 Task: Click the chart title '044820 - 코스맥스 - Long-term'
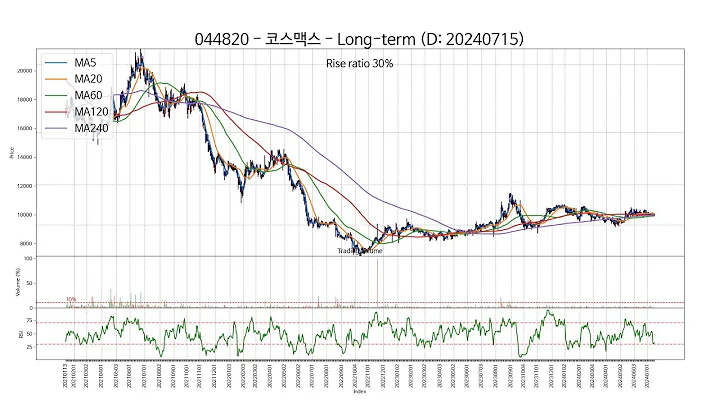[x=305, y=39]
